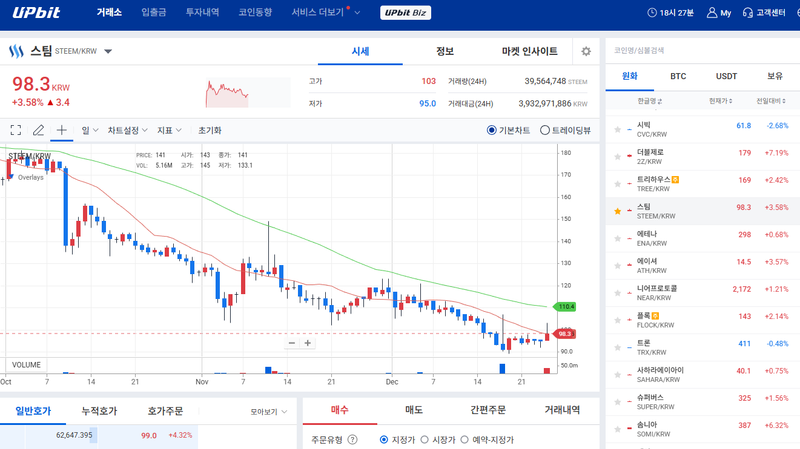Open the My account icon
Screen dimensions: 800x449
tap(718, 13)
